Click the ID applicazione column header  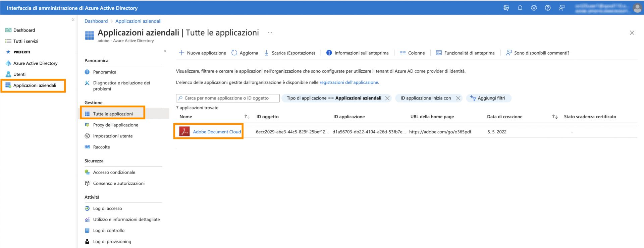tap(349, 117)
